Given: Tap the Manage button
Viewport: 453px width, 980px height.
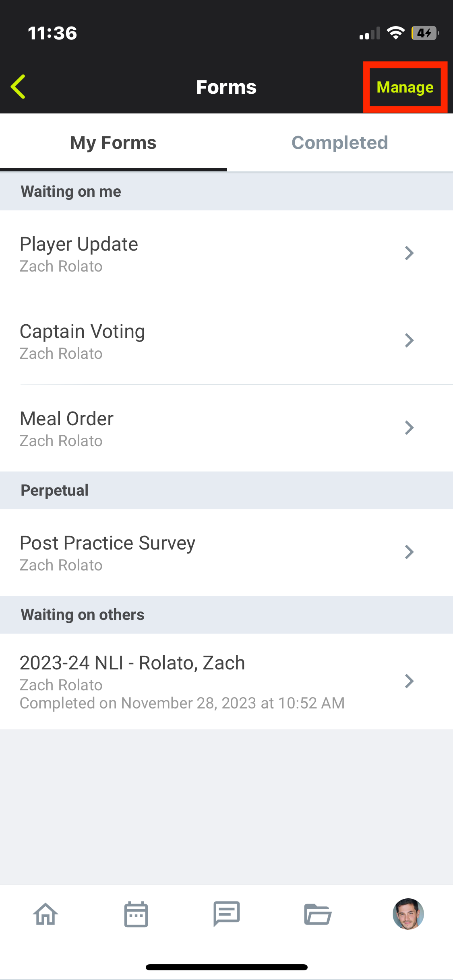Looking at the screenshot, I should [405, 87].
